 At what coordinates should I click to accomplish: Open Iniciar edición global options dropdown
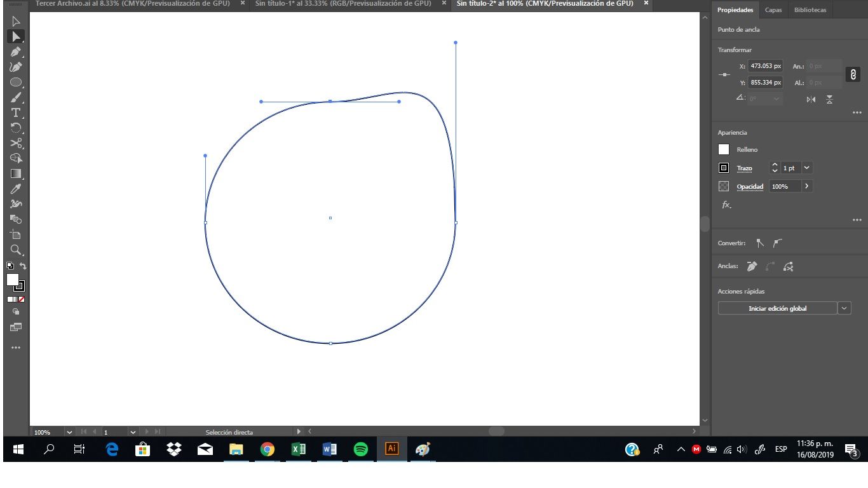(x=844, y=308)
